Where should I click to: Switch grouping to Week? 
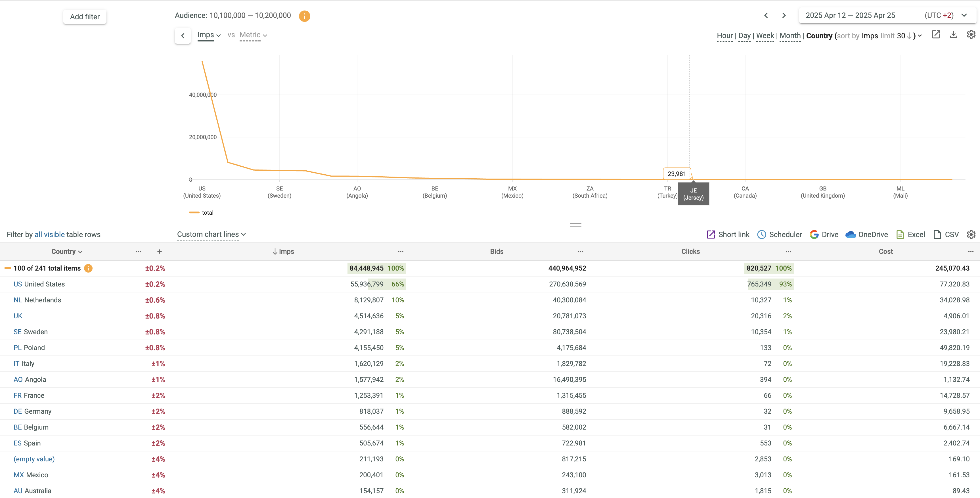click(765, 36)
